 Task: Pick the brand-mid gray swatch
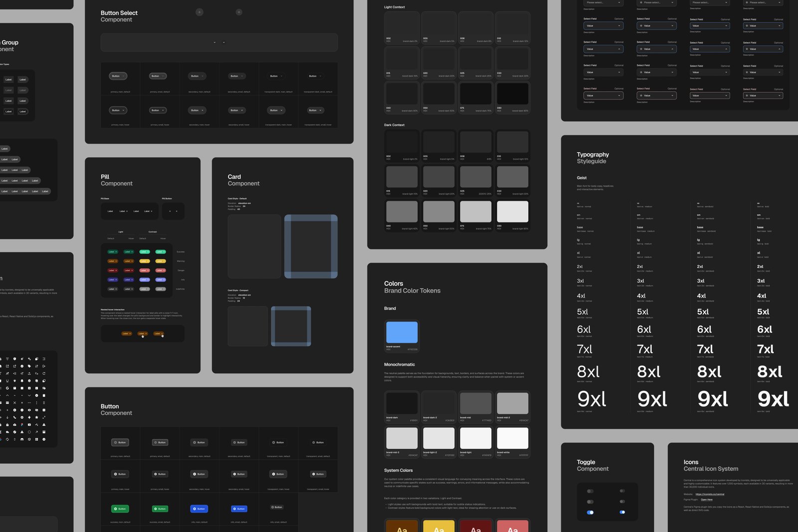476,403
